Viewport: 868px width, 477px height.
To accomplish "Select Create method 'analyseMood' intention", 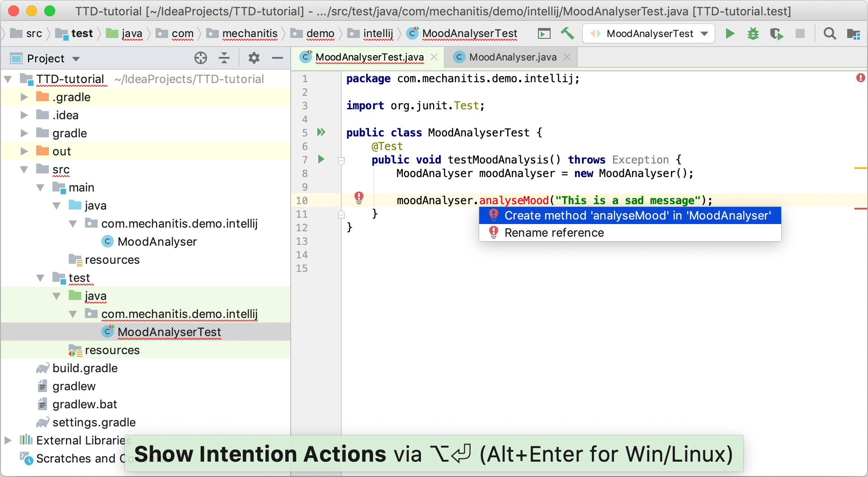I will click(x=637, y=215).
